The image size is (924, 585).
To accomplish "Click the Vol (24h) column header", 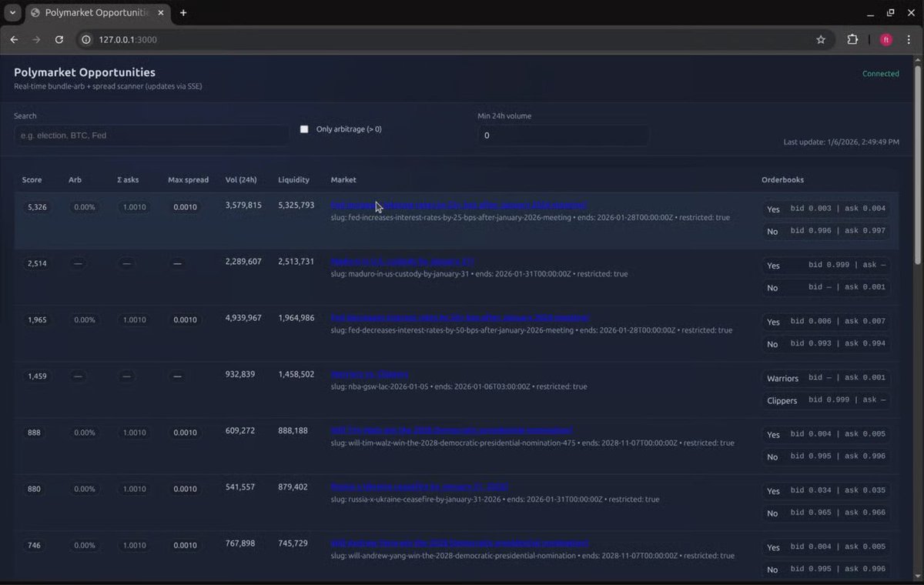I will [241, 180].
